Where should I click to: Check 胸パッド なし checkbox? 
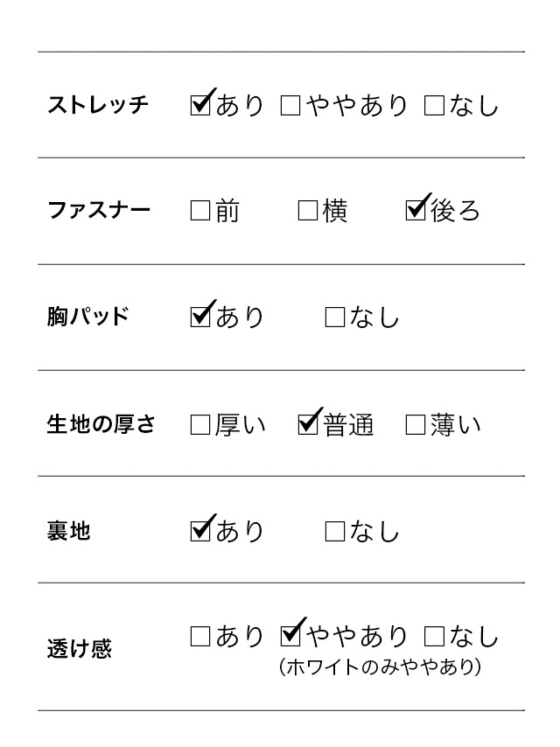(x=335, y=317)
